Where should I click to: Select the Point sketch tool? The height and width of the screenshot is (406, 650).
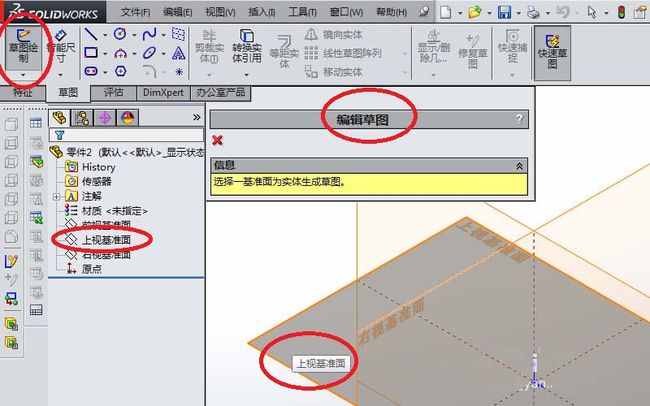tap(179, 72)
